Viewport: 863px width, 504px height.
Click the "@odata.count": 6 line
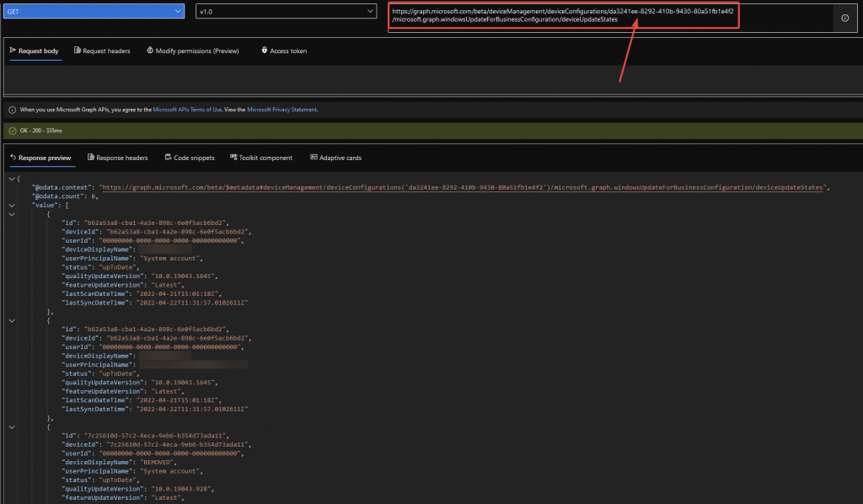pos(65,196)
